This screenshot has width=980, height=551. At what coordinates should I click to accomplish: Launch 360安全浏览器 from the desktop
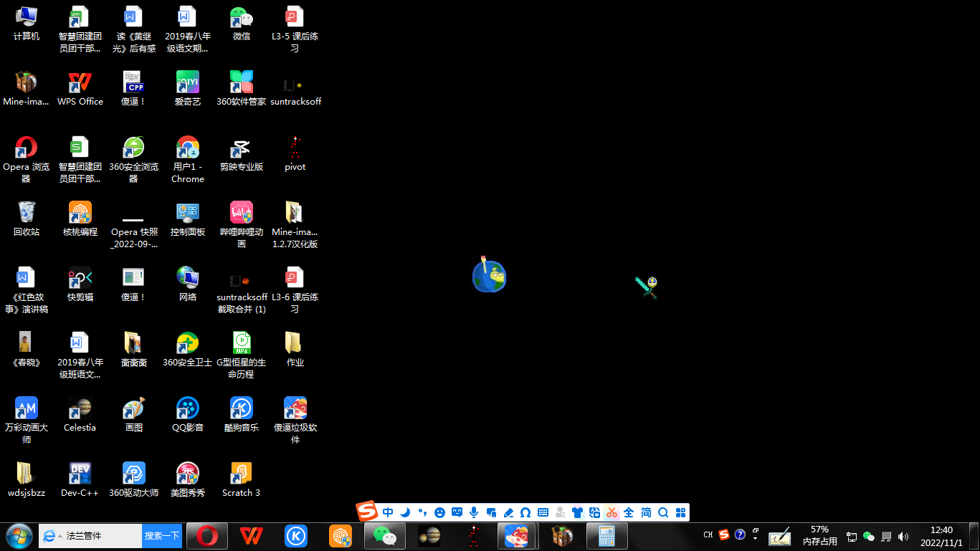pos(133,160)
